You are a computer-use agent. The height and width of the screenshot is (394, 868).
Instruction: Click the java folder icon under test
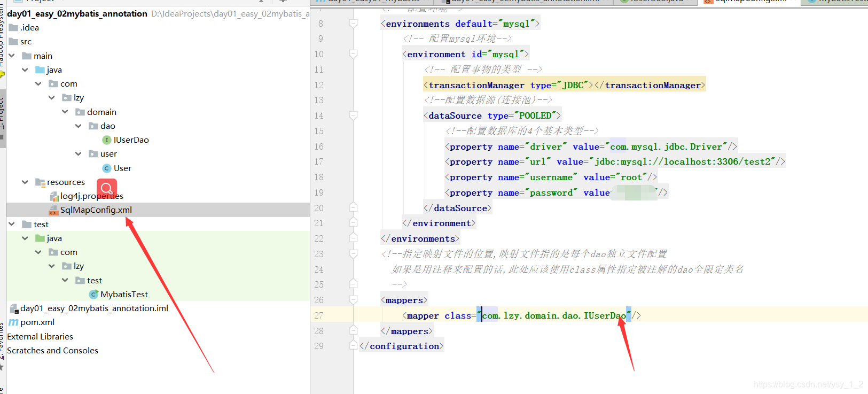(40, 238)
